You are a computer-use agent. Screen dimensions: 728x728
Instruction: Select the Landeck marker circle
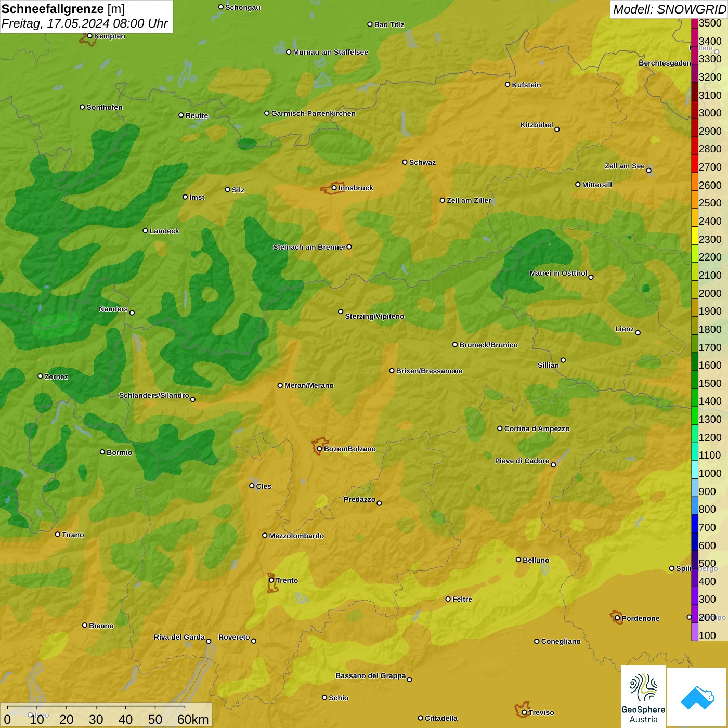coord(146,231)
